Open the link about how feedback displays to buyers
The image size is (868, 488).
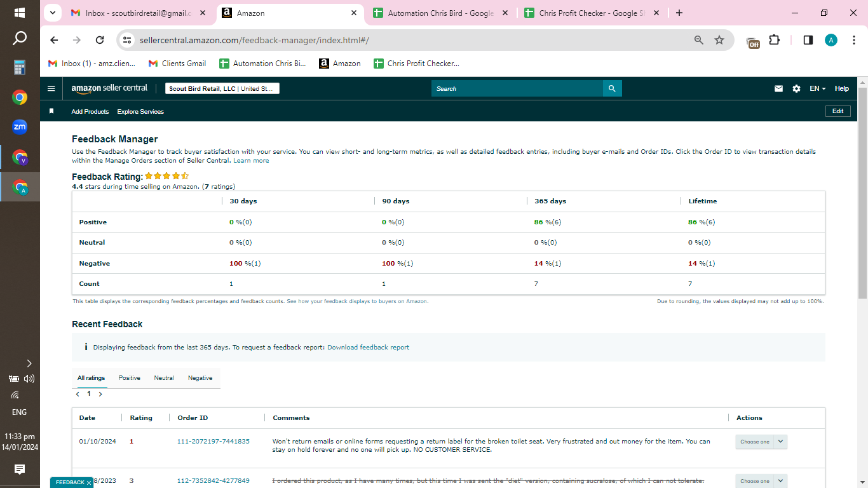[x=358, y=301]
